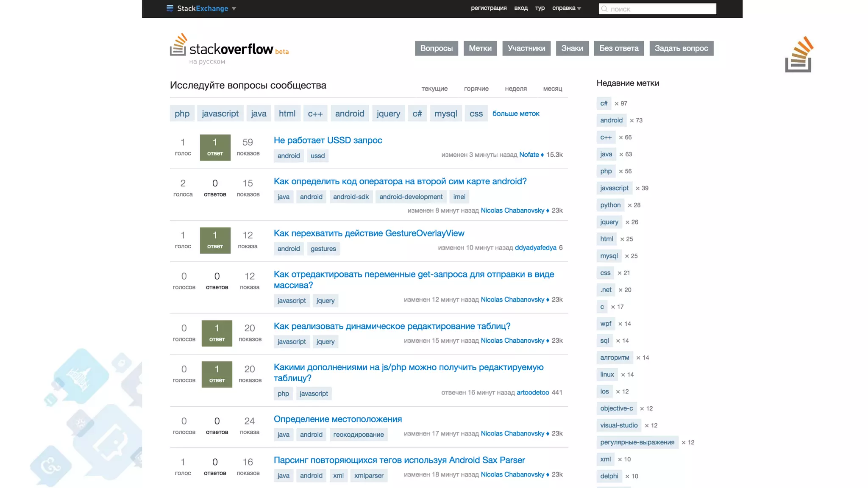
Task: Expand more tags via больше меток
Action: point(515,114)
